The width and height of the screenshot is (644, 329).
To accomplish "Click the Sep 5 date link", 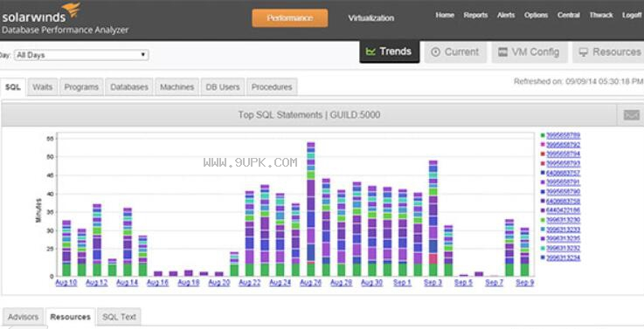I will pyautogui.click(x=463, y=283).
